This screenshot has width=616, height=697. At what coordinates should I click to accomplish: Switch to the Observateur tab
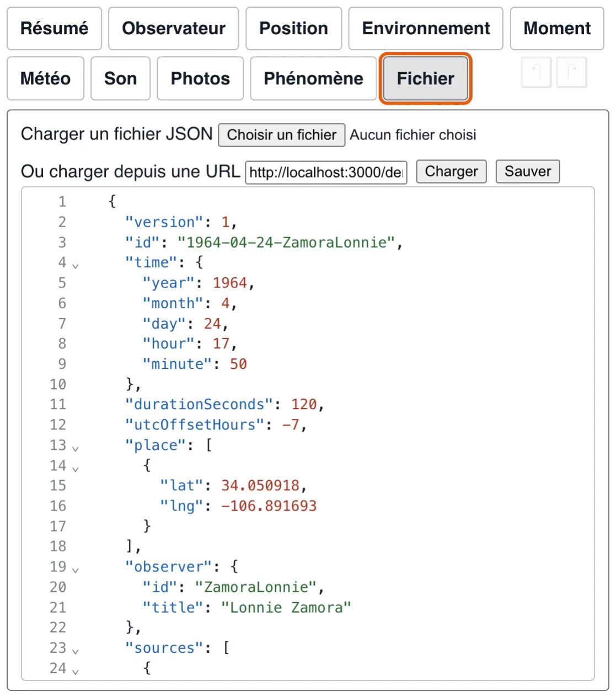pyautogui.click(x=174, y=29)
